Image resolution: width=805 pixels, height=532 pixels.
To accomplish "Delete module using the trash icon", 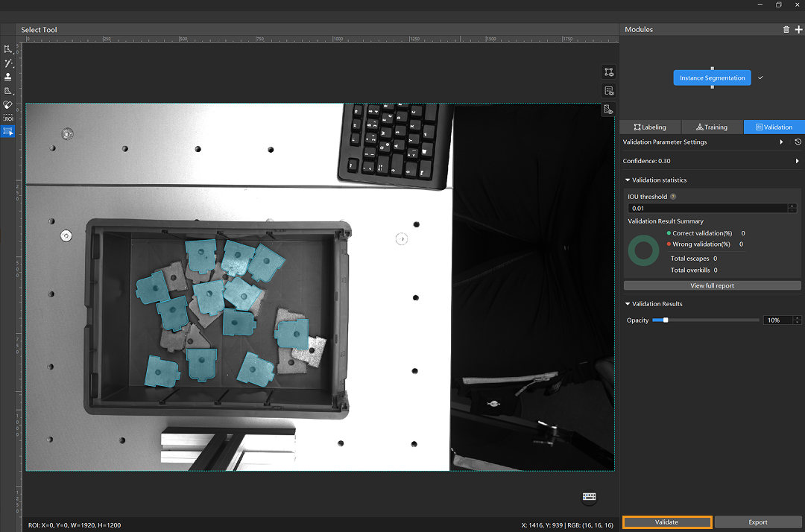I will coord(786,30).
